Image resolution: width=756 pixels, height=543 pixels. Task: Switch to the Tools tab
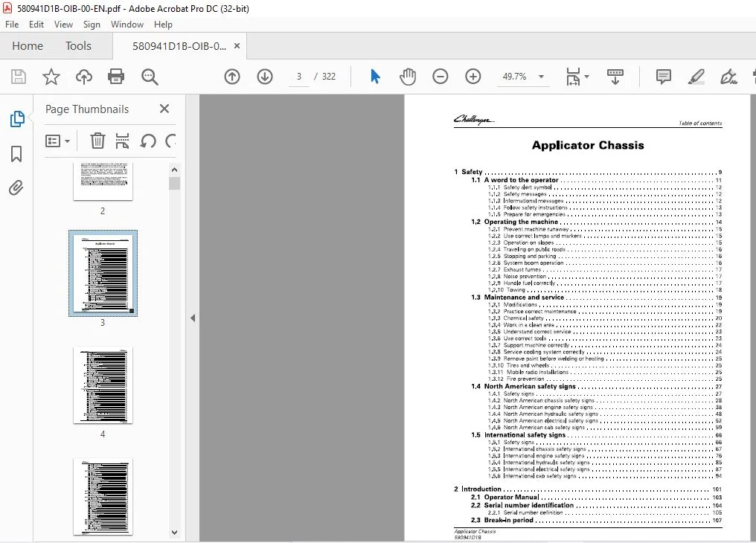[x=78, y=46]
